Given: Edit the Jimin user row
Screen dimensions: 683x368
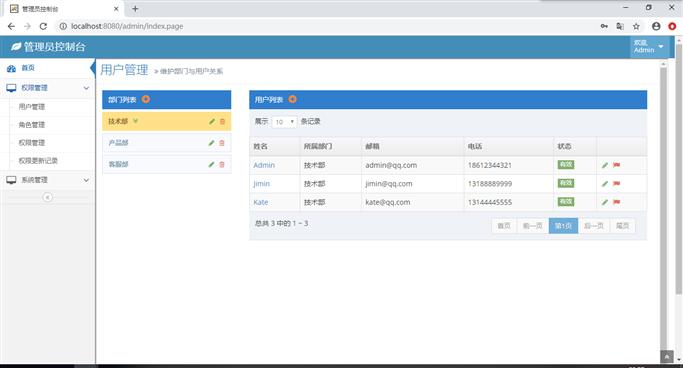Looking at the screenshot, I should tap(605, 184).
